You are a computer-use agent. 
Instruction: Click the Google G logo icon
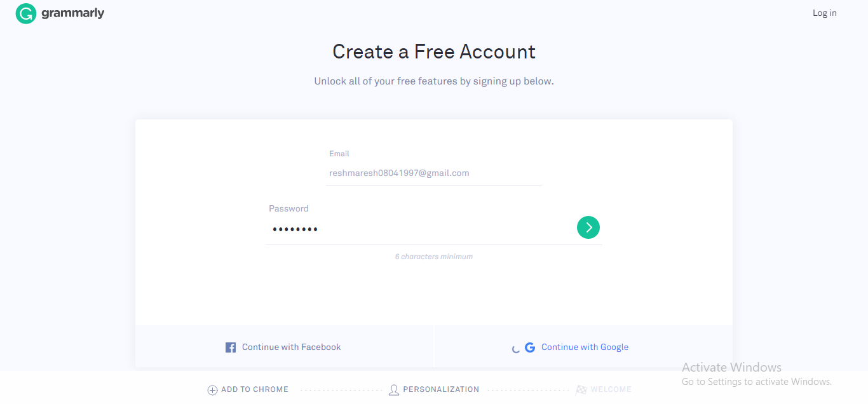pyautogui.click(x=530, y=347)
